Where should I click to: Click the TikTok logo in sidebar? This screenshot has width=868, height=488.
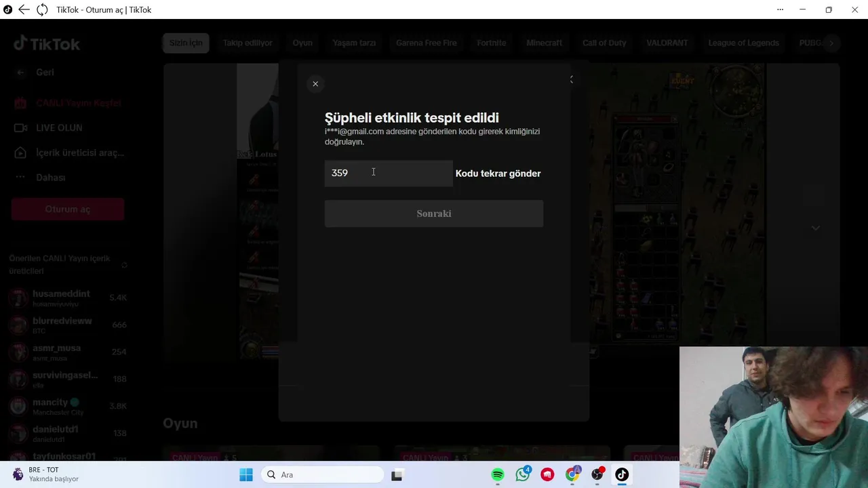(47, 44)
